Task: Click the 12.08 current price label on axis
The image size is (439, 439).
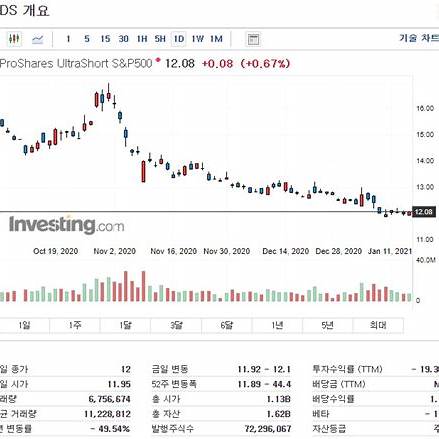Action: tap(424, 212)
